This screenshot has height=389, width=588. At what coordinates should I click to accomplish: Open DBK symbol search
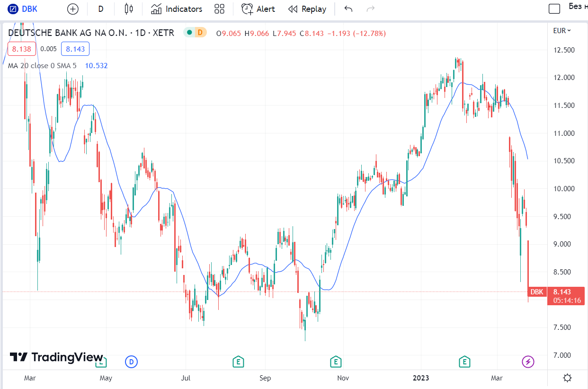coord(24,9)
